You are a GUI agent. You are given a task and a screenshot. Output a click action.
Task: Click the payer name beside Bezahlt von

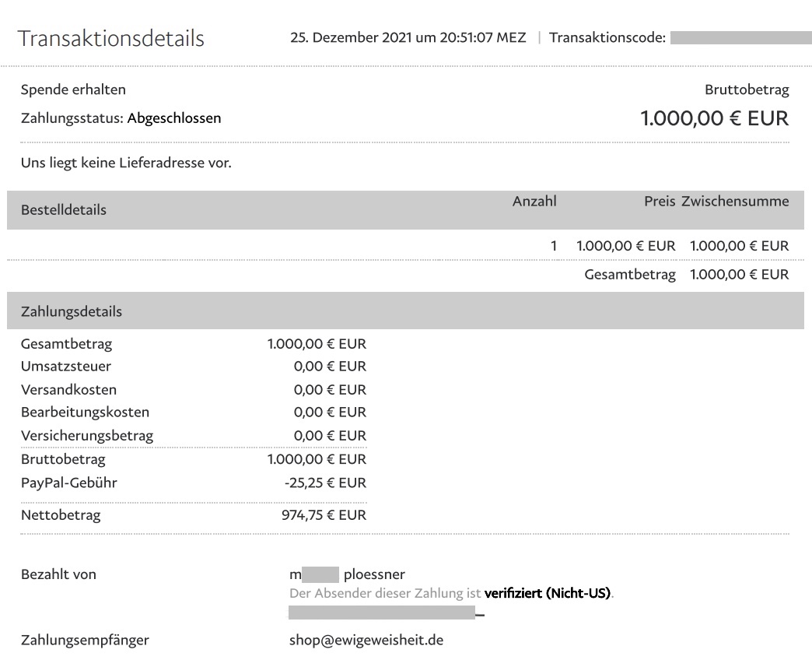click(347, 574)
